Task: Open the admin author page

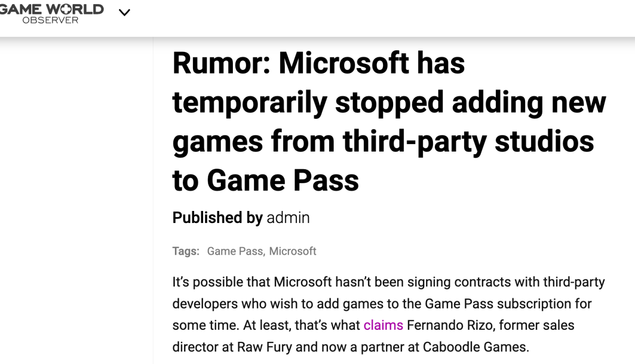Action: point(288,217)
